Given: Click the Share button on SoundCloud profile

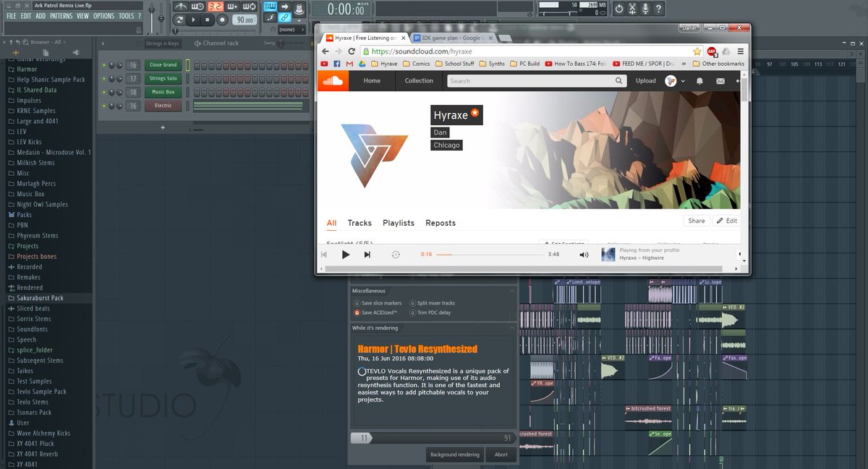Looking at the screenshot, I should click(x=696, y=221).
